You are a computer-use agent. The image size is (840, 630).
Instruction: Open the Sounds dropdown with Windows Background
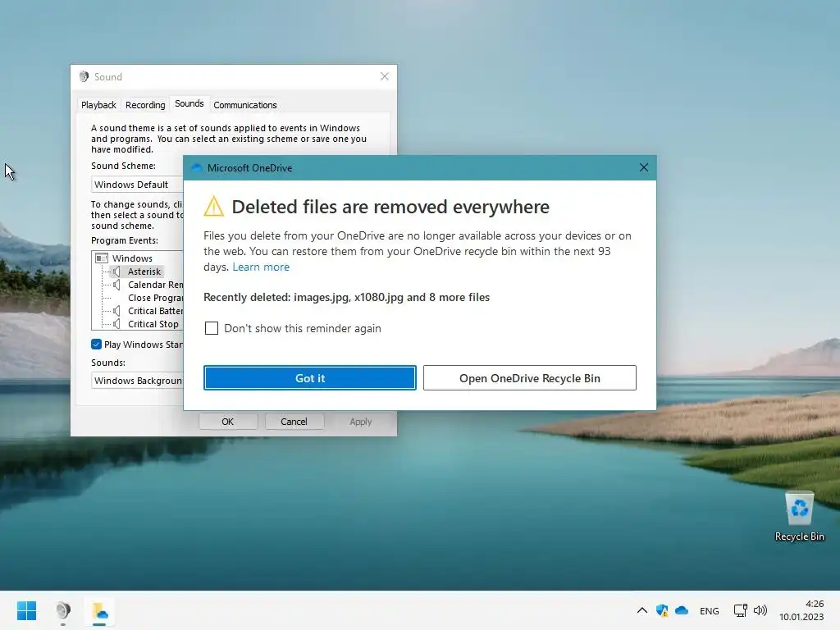(137, 381)
